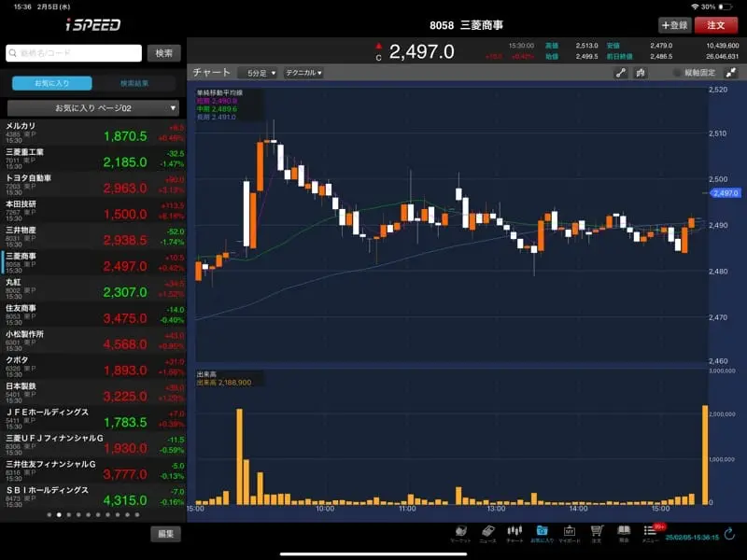Expand the お気に入り ページ02 page selector

[92, 108]
